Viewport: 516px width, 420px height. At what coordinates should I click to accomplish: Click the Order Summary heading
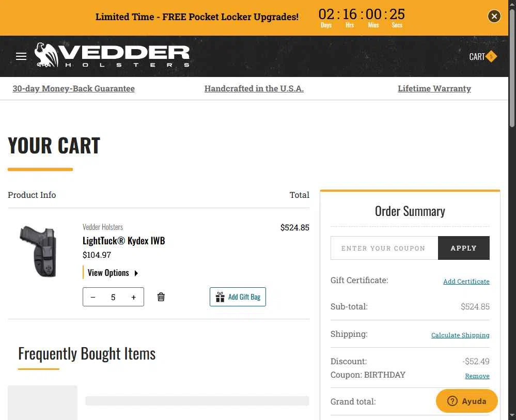[x=410, y=211]
